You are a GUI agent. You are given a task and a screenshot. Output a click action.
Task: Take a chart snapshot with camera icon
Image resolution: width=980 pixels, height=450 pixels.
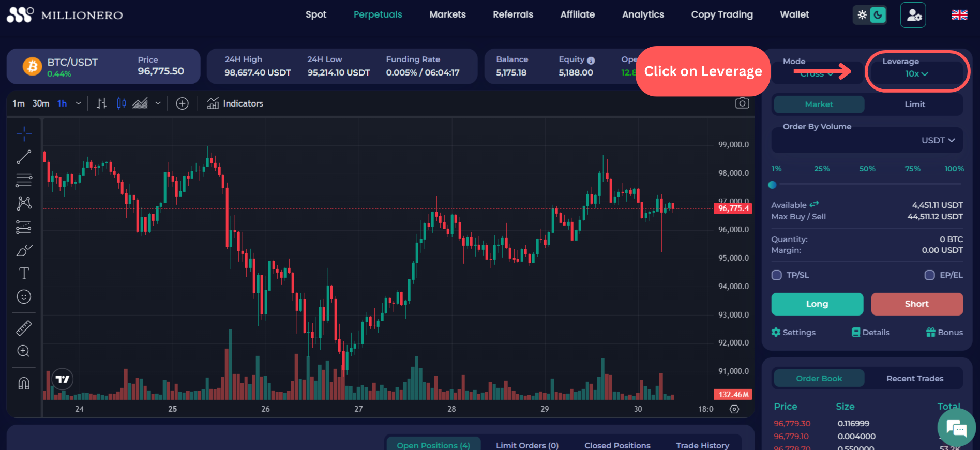tap(742, 103)
